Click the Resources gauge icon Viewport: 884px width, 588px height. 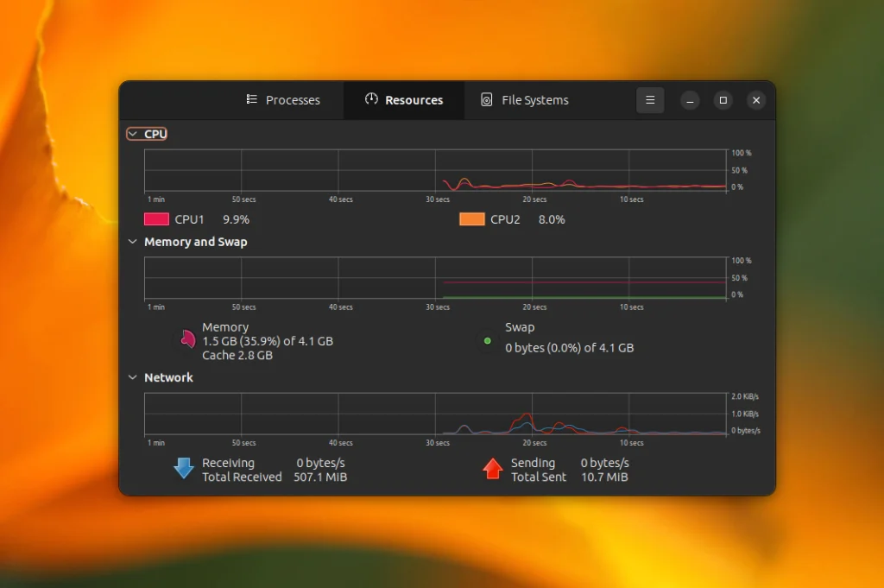coord(371,99)
